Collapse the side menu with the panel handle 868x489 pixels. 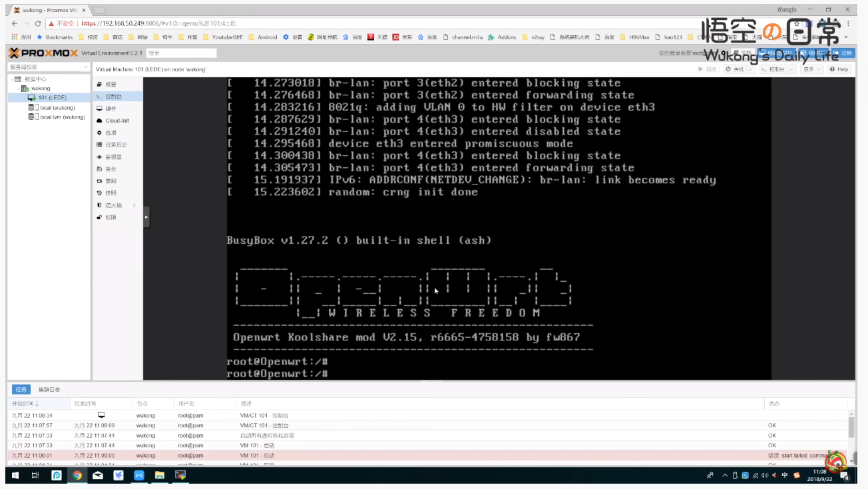[146, 217]
